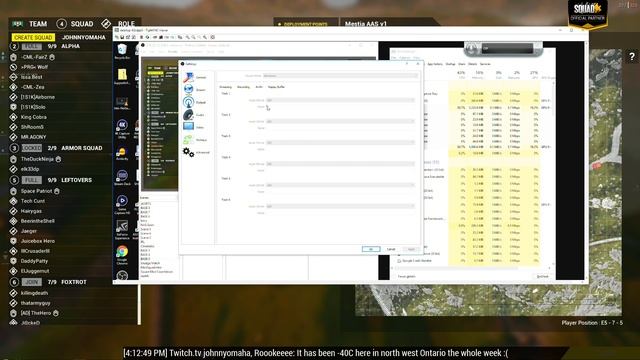
Task: Click JOIN button for Foxtrot squad
Action: click(x=31, y=282)
